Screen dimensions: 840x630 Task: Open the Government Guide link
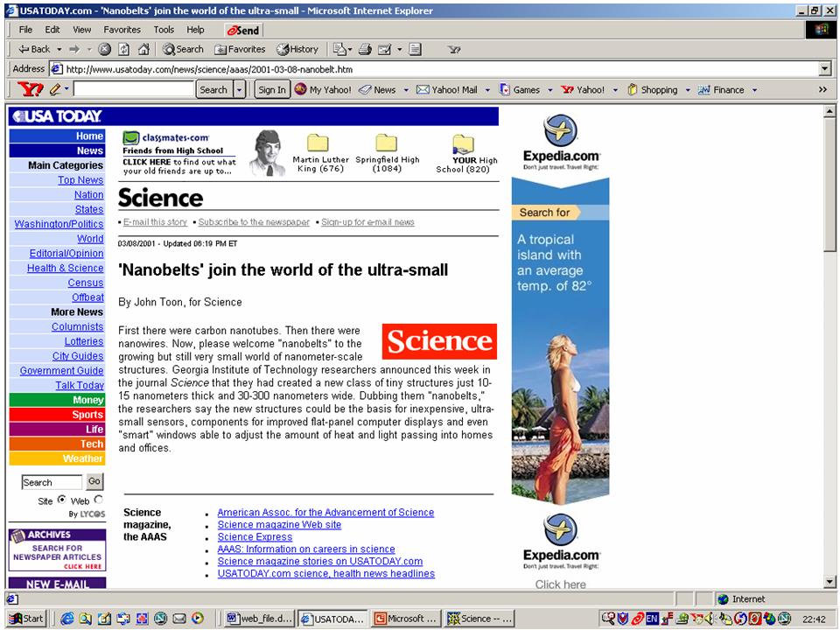click(x=61, y=370)
